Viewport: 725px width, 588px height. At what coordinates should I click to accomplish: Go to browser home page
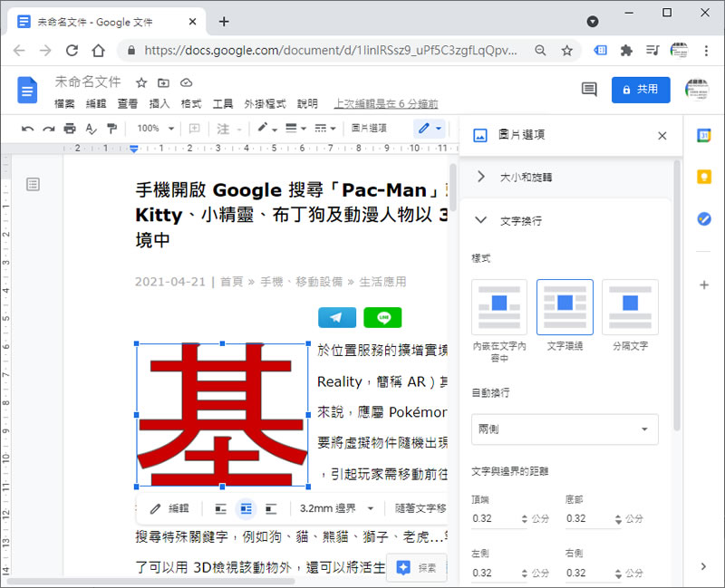click(x=98, y=50)
